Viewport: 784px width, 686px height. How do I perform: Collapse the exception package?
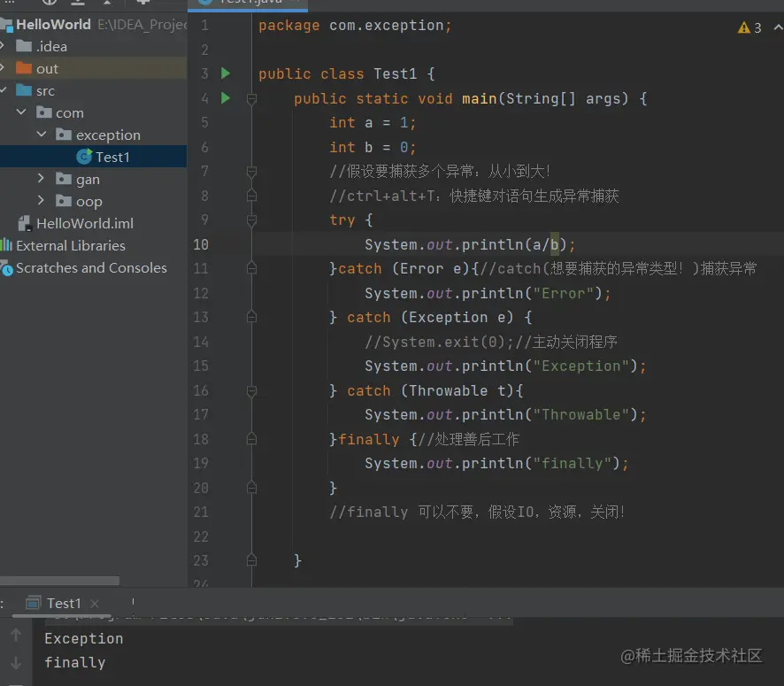coord(42,134)
